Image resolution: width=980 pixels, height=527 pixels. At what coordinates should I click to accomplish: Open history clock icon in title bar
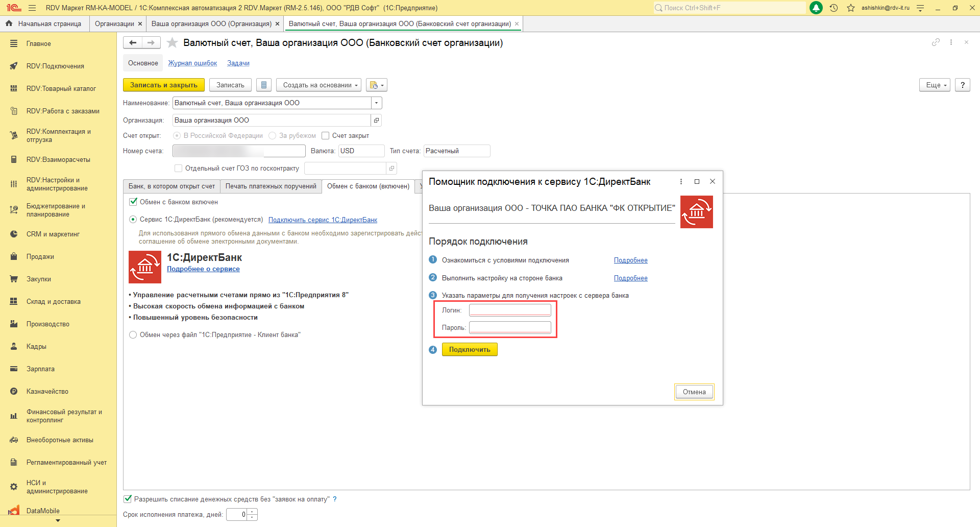[x=834, y=8]
